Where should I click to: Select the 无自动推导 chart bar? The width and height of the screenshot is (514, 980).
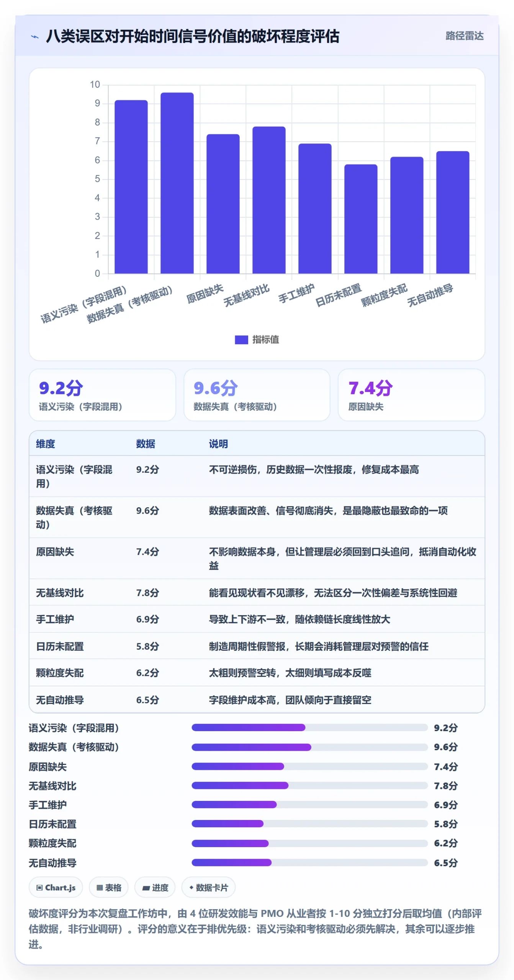tap(453, 212)
